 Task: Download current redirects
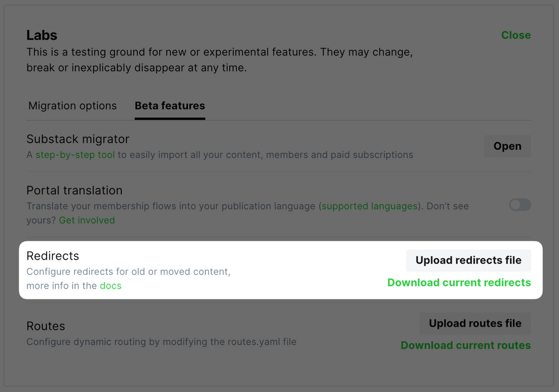click(458, 283)
